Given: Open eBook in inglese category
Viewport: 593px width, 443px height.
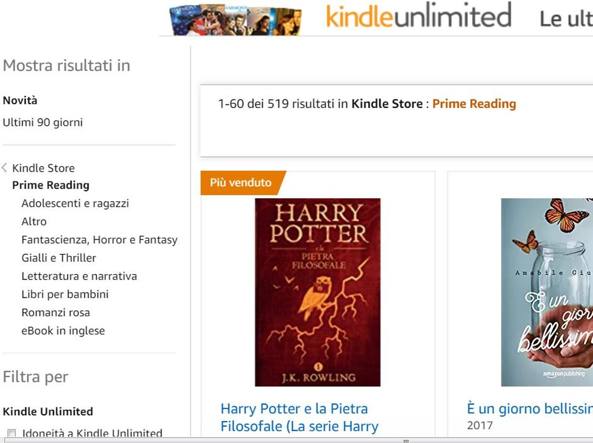Looking at the screenshot, I should click(63, 331).
